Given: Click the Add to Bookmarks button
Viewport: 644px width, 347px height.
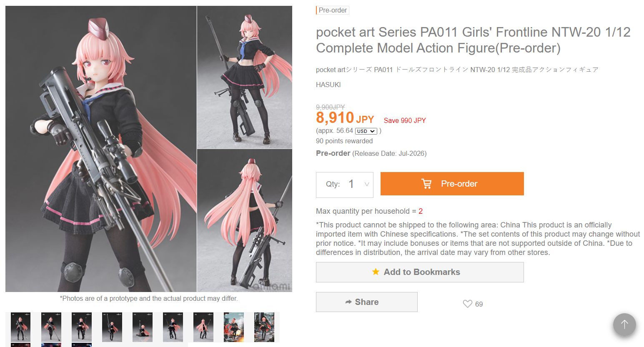Looking at the screenshot, I should [x=420, y=272].
